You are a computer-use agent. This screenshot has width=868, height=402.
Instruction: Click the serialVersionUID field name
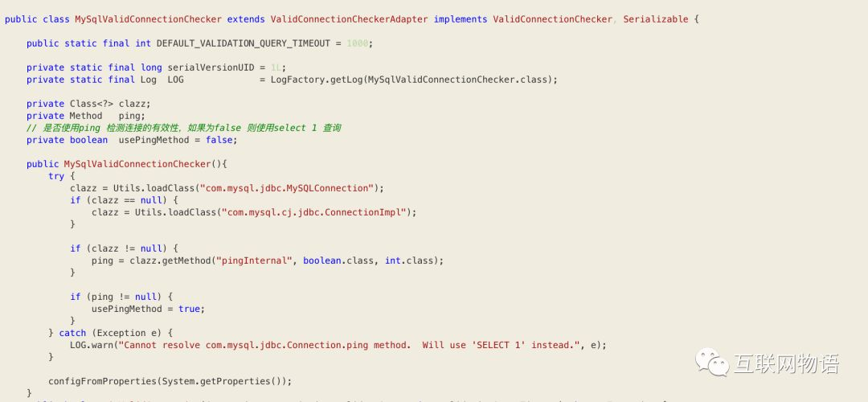pyautogui.click(x=211, y=68)
